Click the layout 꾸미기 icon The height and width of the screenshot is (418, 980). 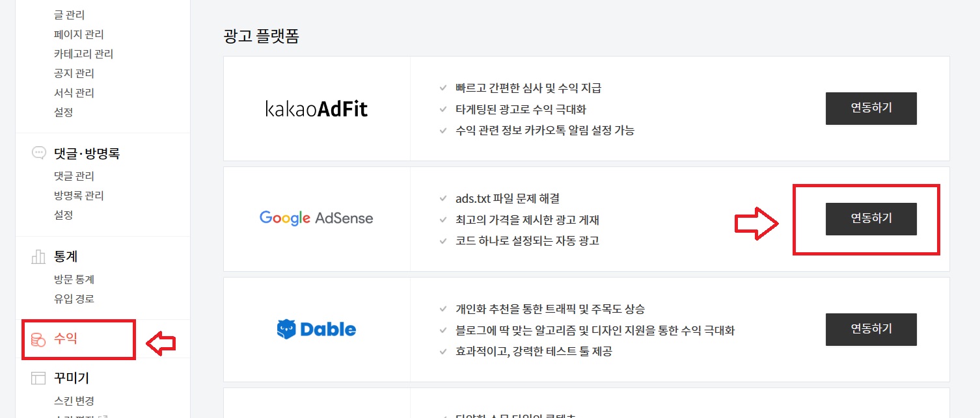(38, 378)
